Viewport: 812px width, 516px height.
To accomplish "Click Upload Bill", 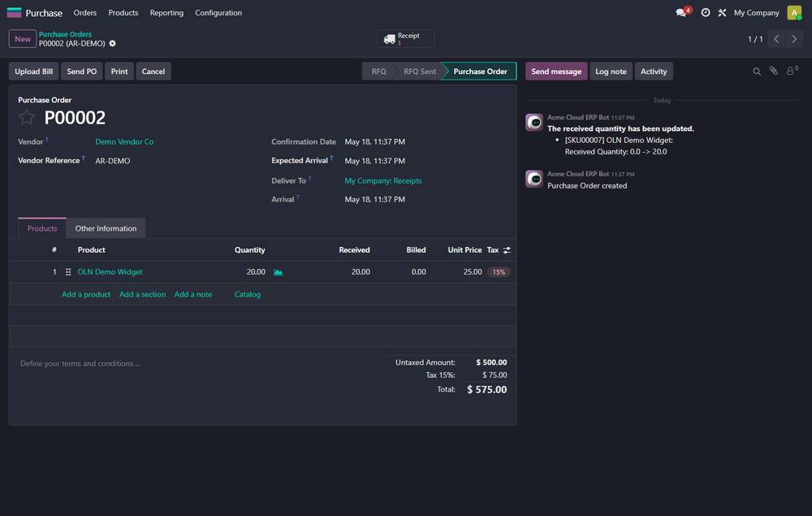I will coord(33,72).
